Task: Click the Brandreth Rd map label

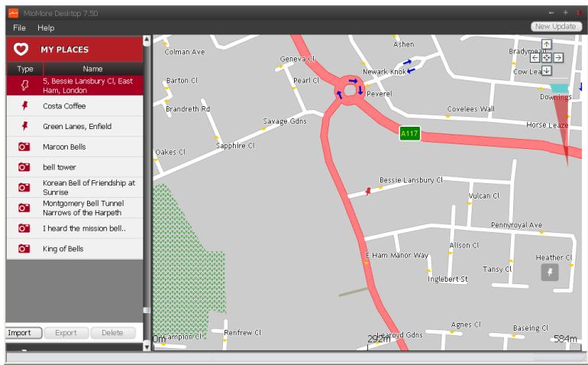Action: coord(188,108)
